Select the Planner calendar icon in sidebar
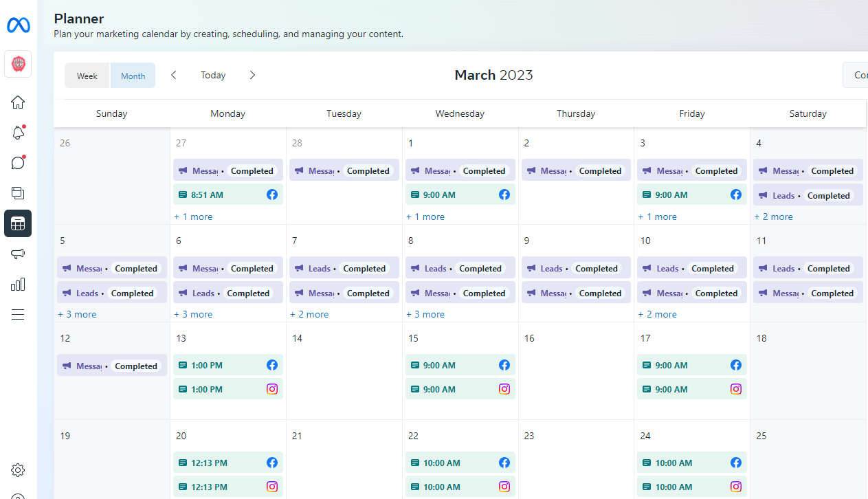Viewport: 868px width, 499px height. coord(18,223)
